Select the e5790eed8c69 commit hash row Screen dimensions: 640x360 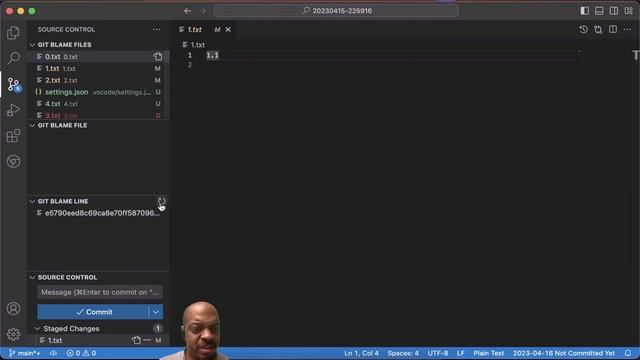pos(98,213)
